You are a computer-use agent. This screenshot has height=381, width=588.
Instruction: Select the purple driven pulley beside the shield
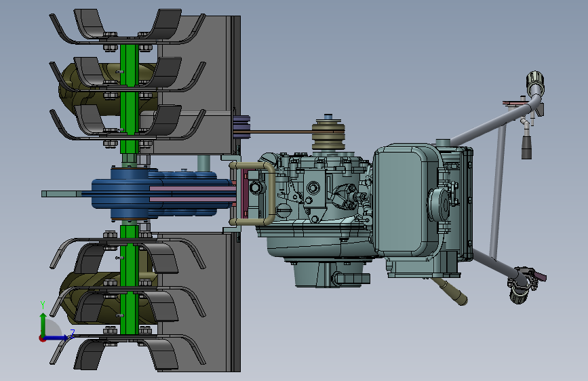coord(241,127)
